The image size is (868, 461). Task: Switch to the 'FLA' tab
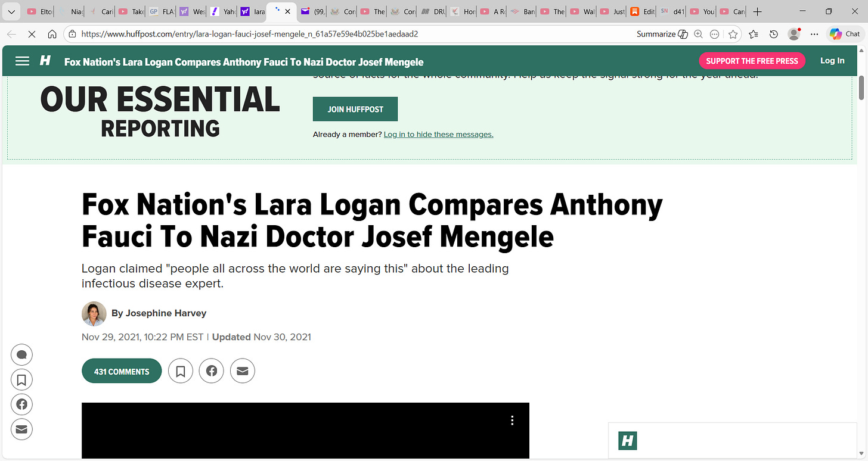tap(161, 11)
